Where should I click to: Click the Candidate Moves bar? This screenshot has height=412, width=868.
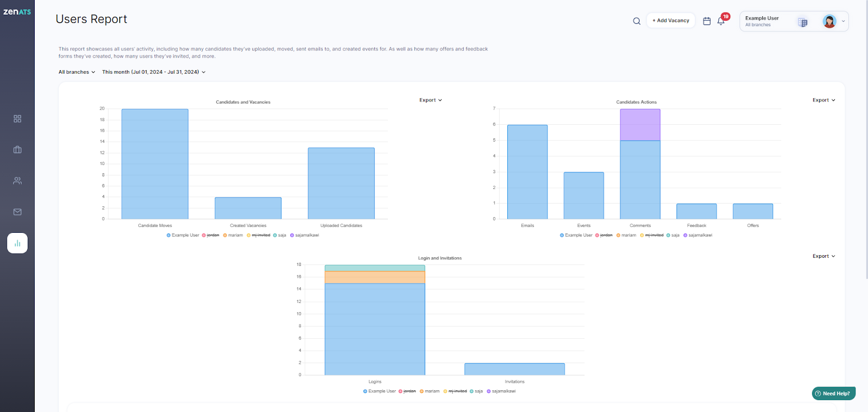[x=155, y=164]
